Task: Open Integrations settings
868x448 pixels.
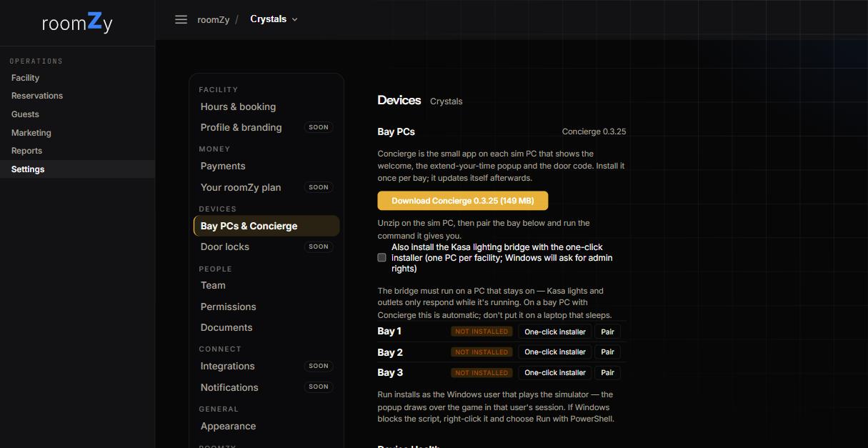Action: click(x=266, y=366)
